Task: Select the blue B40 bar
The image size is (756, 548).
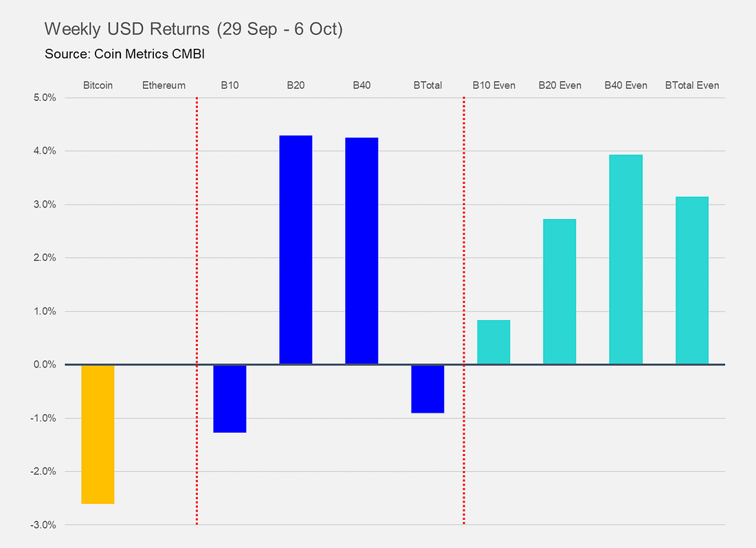Action: tap(362, 251)
